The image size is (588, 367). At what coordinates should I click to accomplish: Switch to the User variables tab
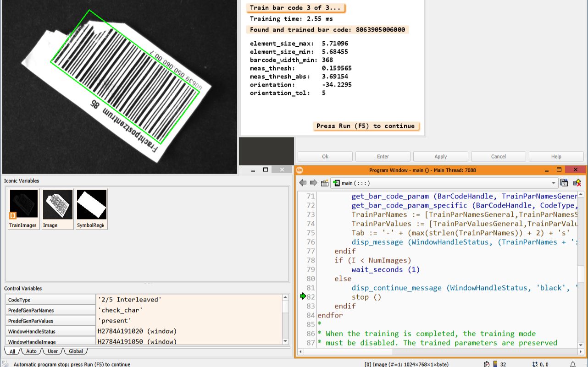coord(53,351)
